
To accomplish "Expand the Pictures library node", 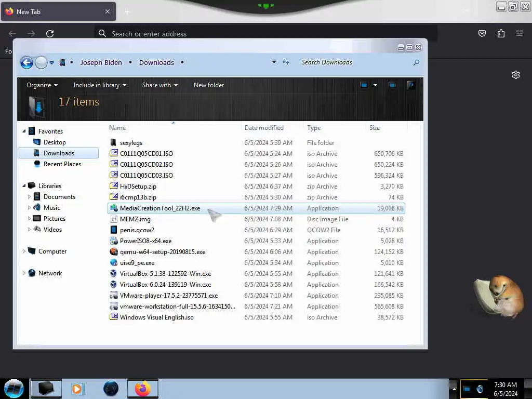I will point(29,219).
